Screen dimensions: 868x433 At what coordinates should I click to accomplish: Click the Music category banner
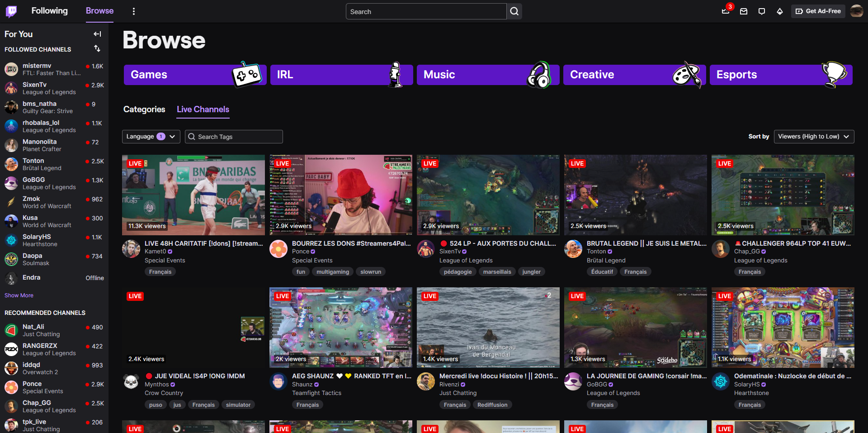(488, 75)
